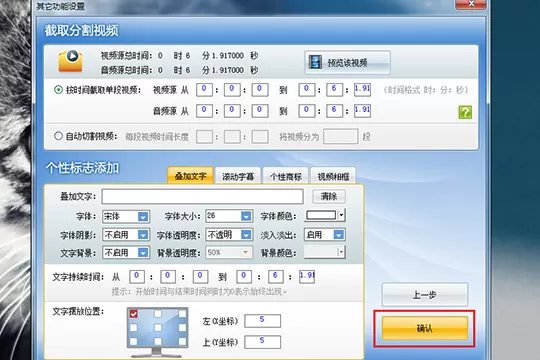This screenshot has height=360, width=540.
Task: Click 视频源 start minute field
Action: click(232, 90)
